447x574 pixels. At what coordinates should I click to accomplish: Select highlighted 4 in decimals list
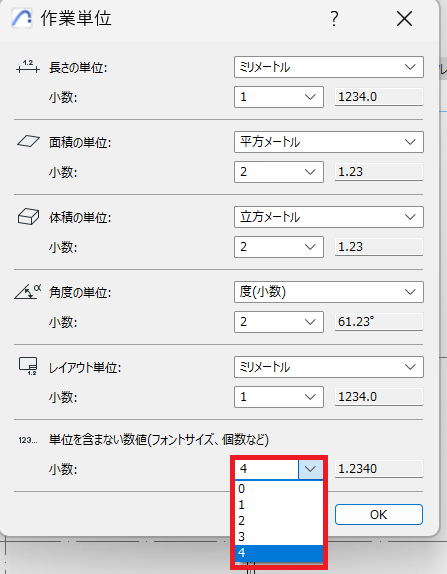[x=279, y=553]
